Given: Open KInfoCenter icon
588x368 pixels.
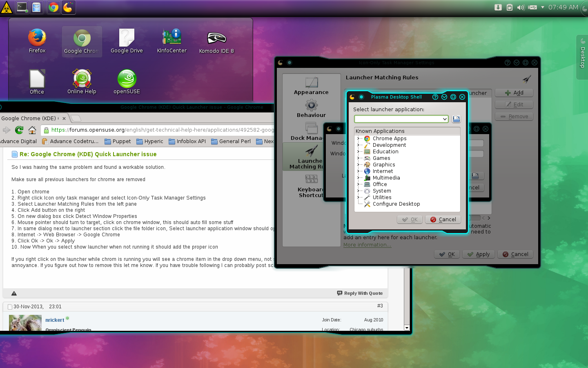Looking at the screenshot, I should pyautogui.click(x=171, y=41).
